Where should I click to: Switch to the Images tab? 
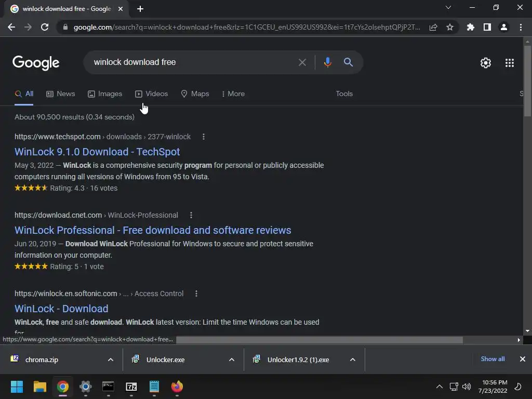click(105, 94)
